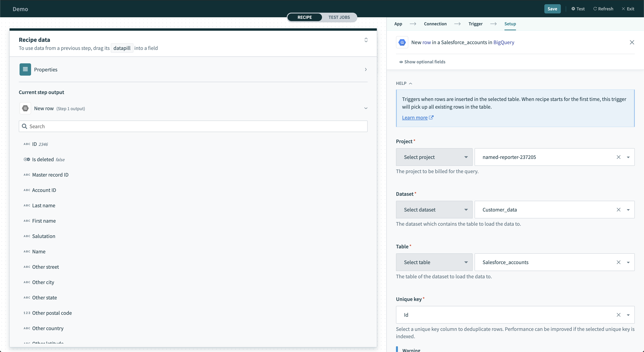Click the datapill Search field
This screenshot has width=644, height=352.
193,126
